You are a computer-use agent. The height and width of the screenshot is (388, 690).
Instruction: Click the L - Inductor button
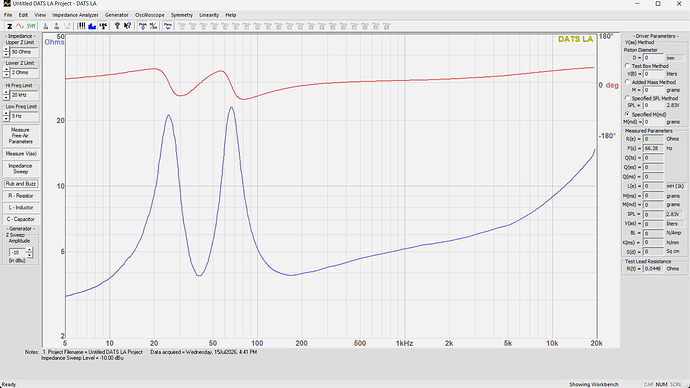pos(21,207)
